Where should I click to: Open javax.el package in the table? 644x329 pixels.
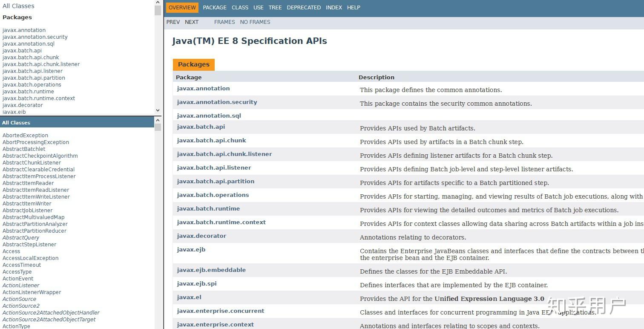coord(189,297)
